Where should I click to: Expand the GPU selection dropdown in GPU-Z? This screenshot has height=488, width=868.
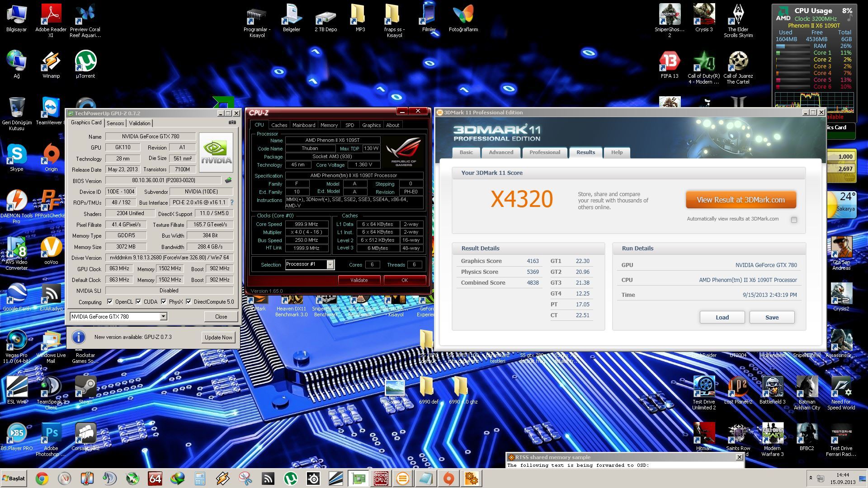pyautogui.click(x=163, y=317)
